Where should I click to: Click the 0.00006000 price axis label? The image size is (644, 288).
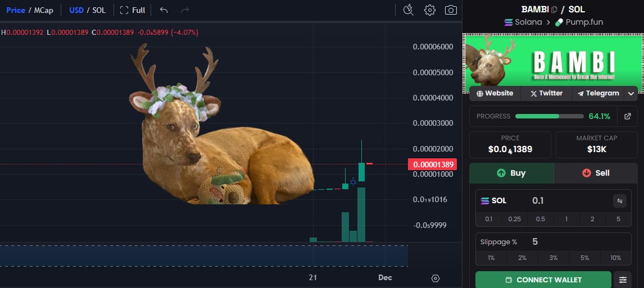[x=433, y=47]
